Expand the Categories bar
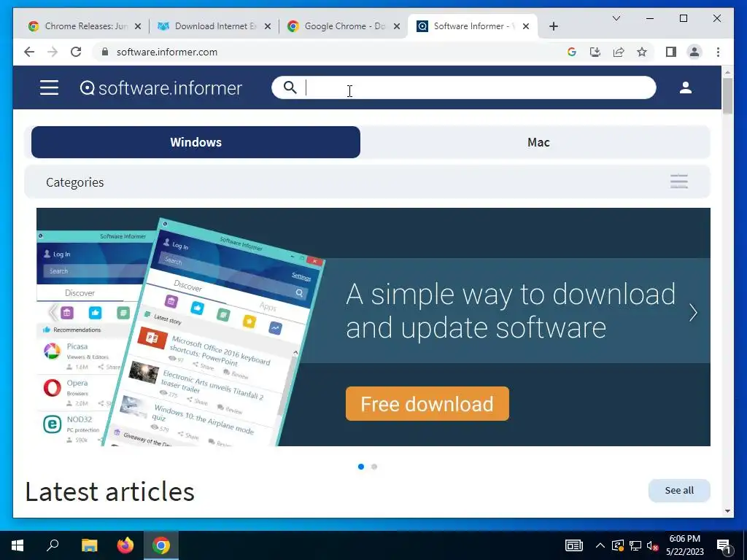Screen dimensions: 747x560 [x=368, y=182]
